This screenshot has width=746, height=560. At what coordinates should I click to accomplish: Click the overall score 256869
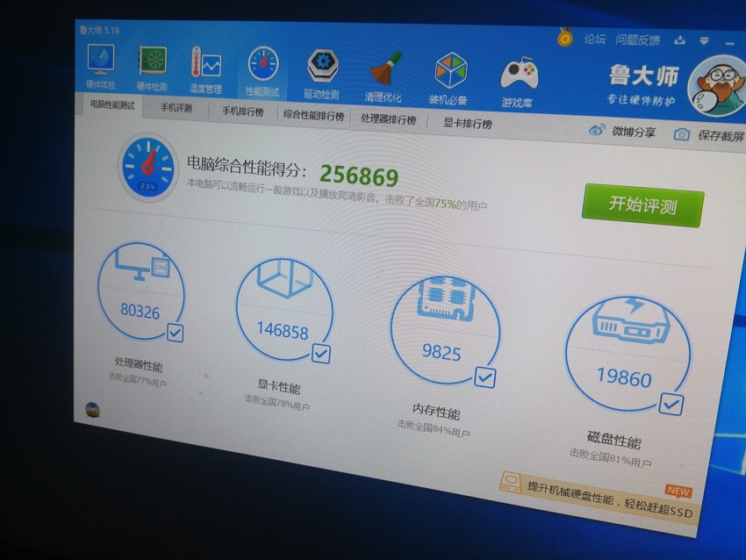tap(359, 176)
